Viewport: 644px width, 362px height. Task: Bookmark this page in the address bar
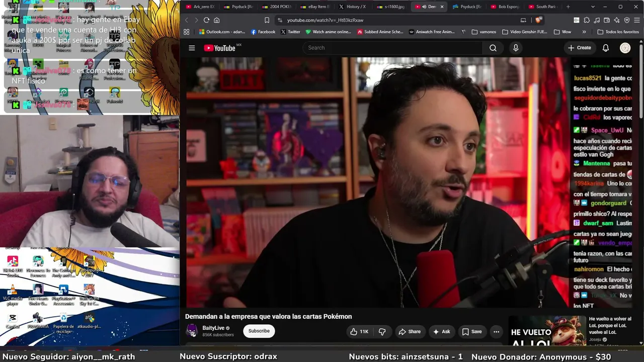pos(267,20)
